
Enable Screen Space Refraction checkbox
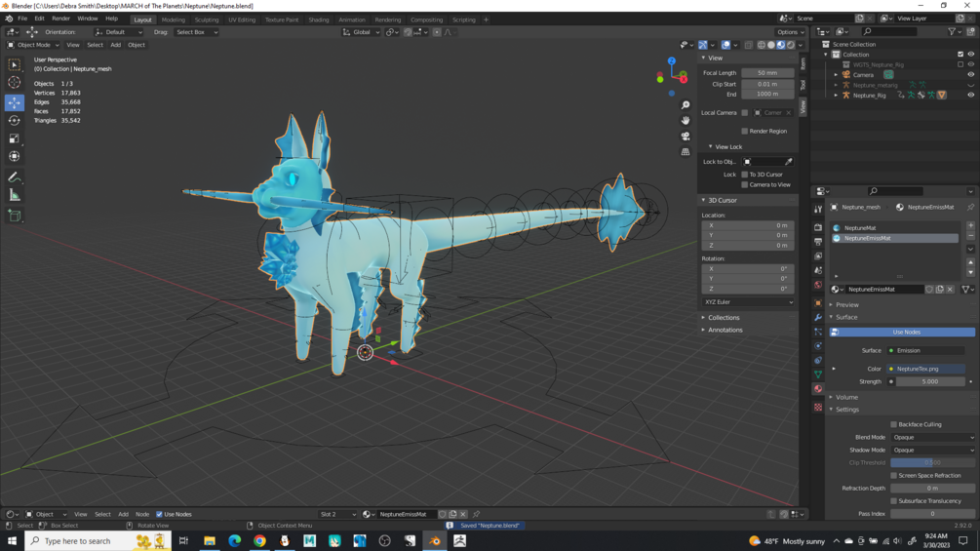(894, 475)
